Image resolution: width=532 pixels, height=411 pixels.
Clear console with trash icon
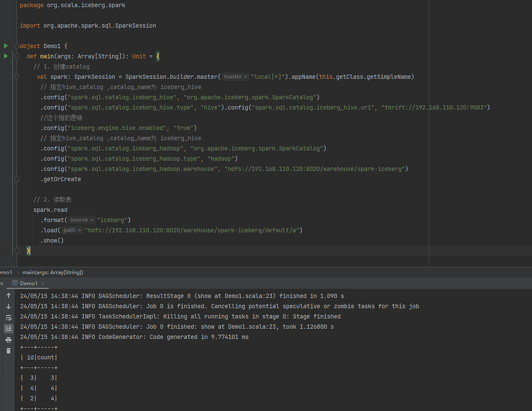point(8,351)
